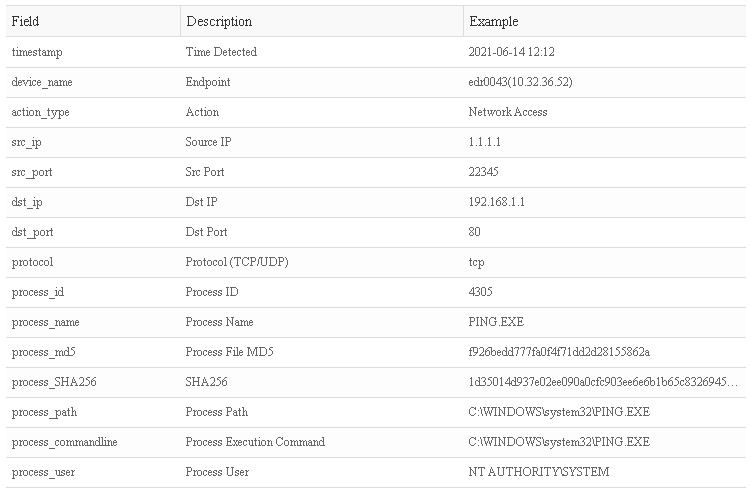Select the Process Execution Command description
The height and width of the screenshot is (490, 752).
point(255,442)
